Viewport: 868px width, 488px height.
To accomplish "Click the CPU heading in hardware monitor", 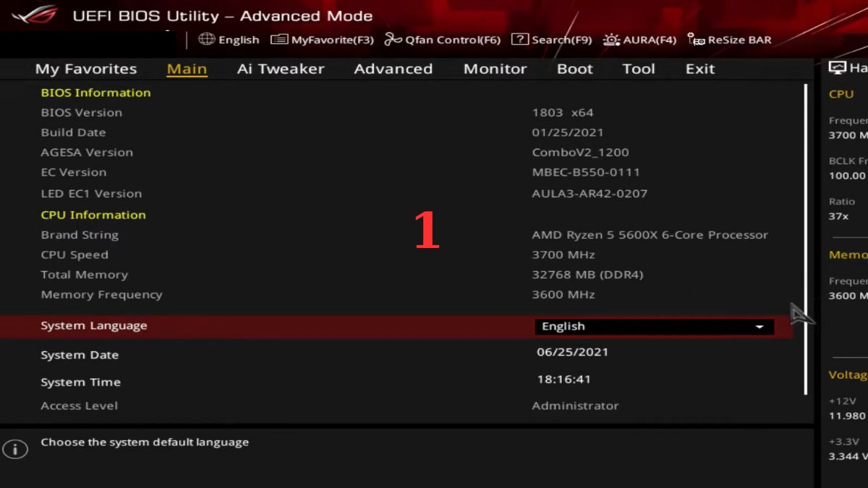I will coord(841,94).
